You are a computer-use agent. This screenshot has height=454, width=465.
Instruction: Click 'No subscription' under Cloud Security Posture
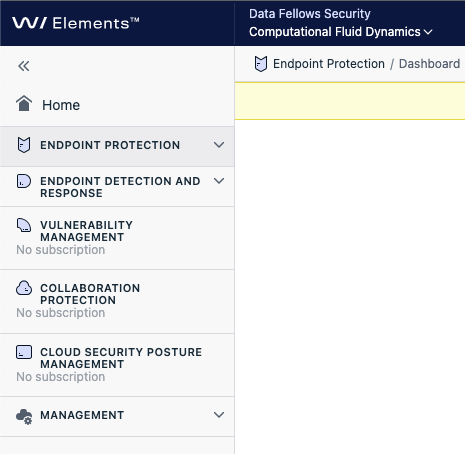61,377
